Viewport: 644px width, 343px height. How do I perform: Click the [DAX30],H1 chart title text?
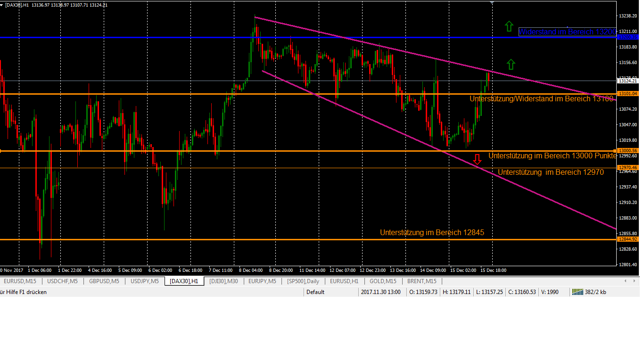tap(17, 5)
